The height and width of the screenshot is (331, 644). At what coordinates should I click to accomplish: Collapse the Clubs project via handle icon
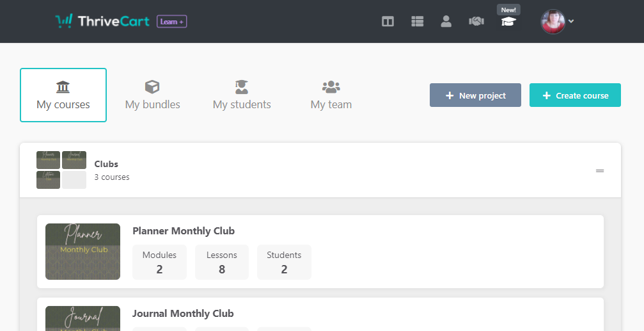(x=600, y=171)
